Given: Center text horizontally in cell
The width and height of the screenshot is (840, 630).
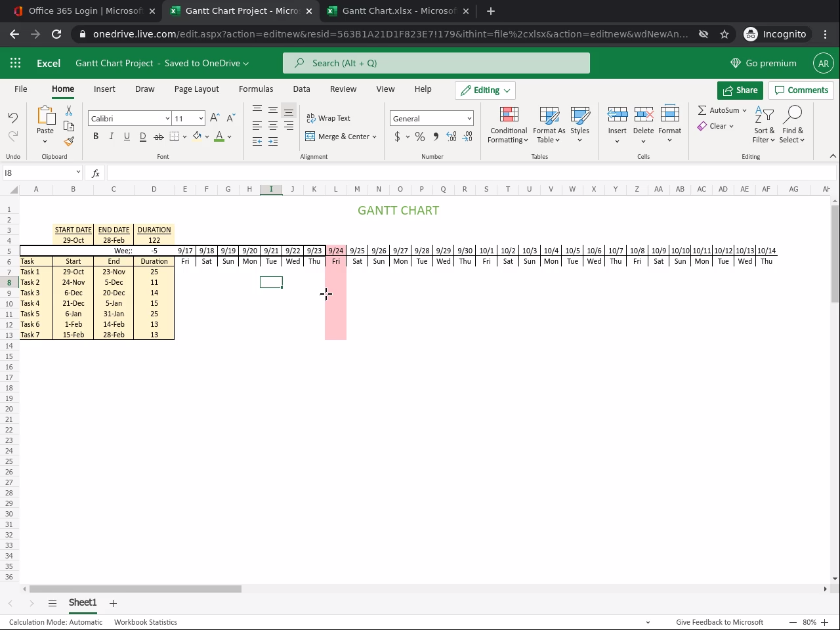Looking at the screenshot, I should (273, 126).
